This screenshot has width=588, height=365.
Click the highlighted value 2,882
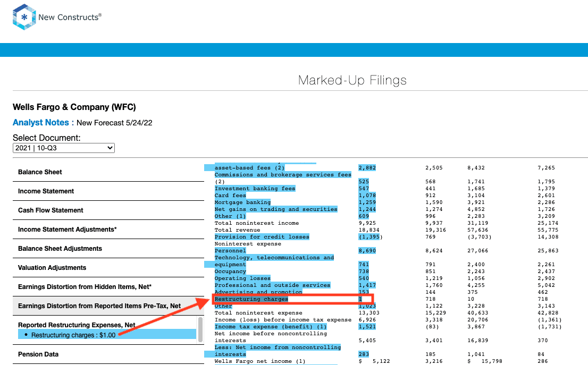(367, 168)
